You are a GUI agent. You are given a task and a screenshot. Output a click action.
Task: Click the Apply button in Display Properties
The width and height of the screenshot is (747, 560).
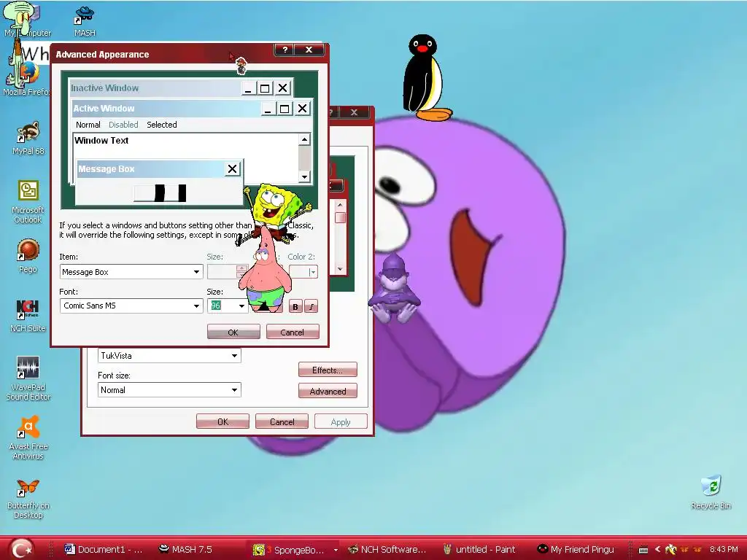click(341, 421)
